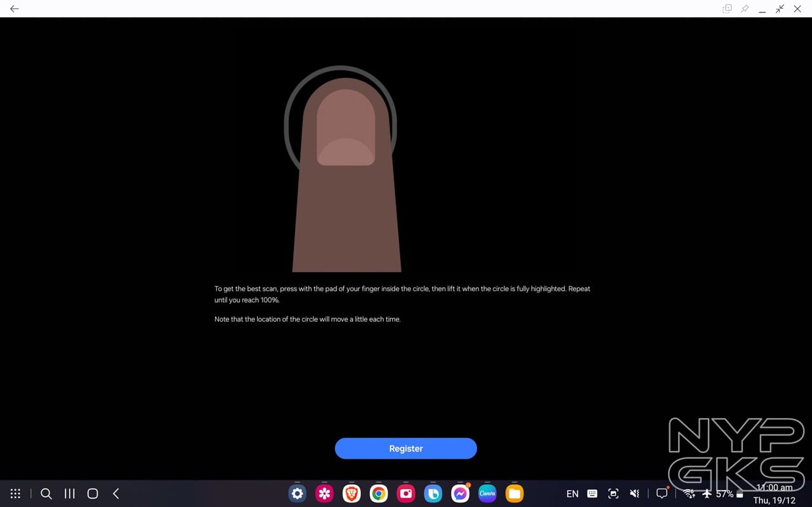Open the My Files folder app

(x=514, y=494)
